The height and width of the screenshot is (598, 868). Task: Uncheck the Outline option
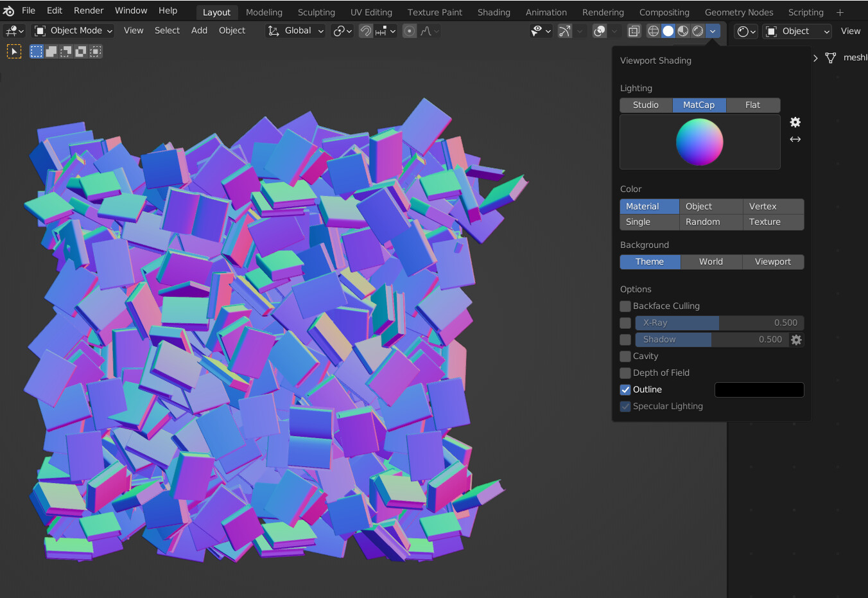tap(625, 390)
